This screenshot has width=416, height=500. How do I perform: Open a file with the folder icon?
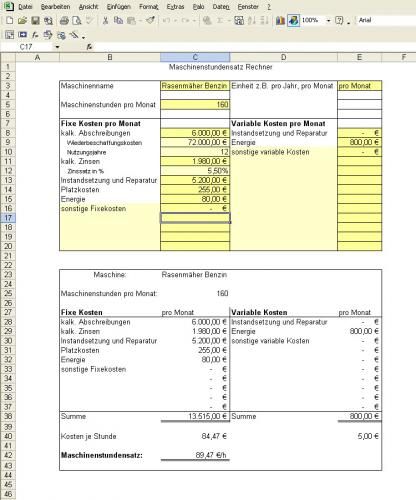click(x=22, y=21)
